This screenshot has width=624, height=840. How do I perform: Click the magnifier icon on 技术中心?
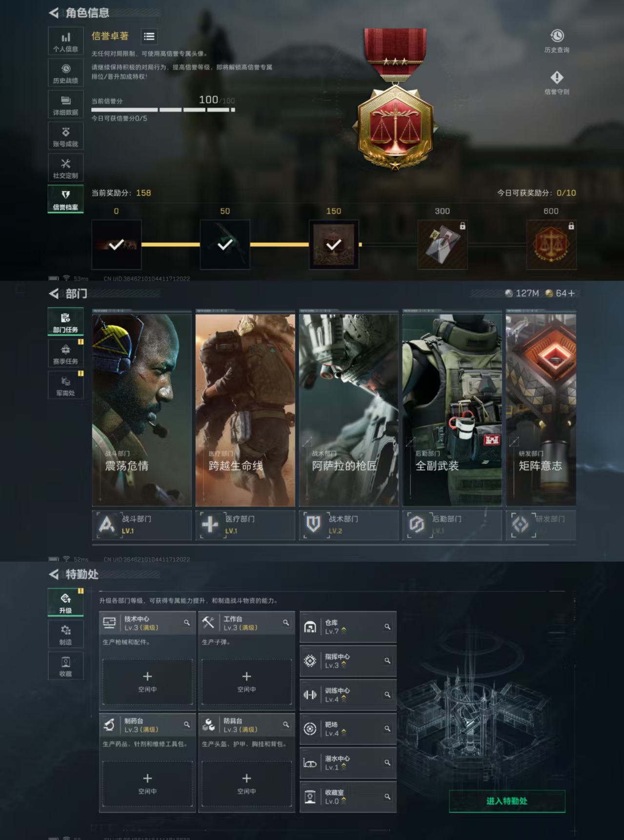tap(187, 623)
